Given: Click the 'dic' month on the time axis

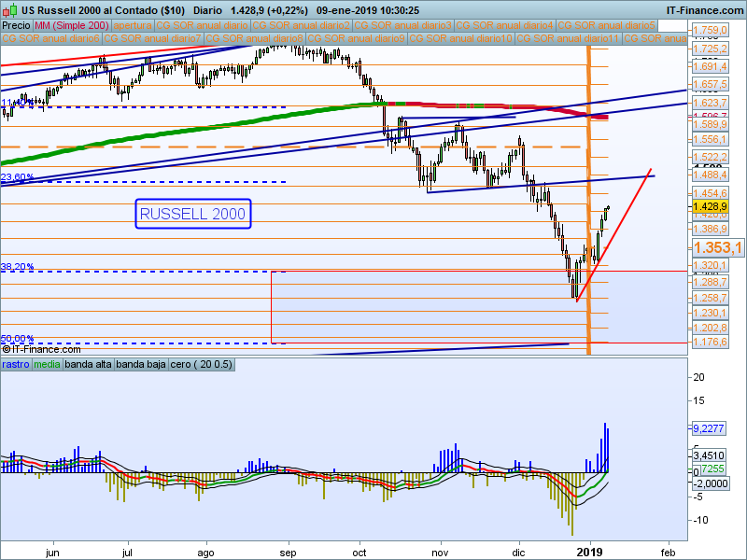Looking at the screenshot, I should point(518,553).
